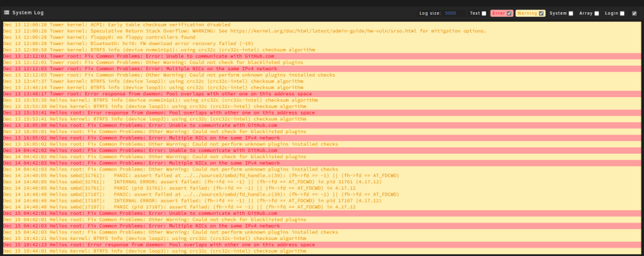Select the ACPI Early table checksum log line

coord(321,24)
